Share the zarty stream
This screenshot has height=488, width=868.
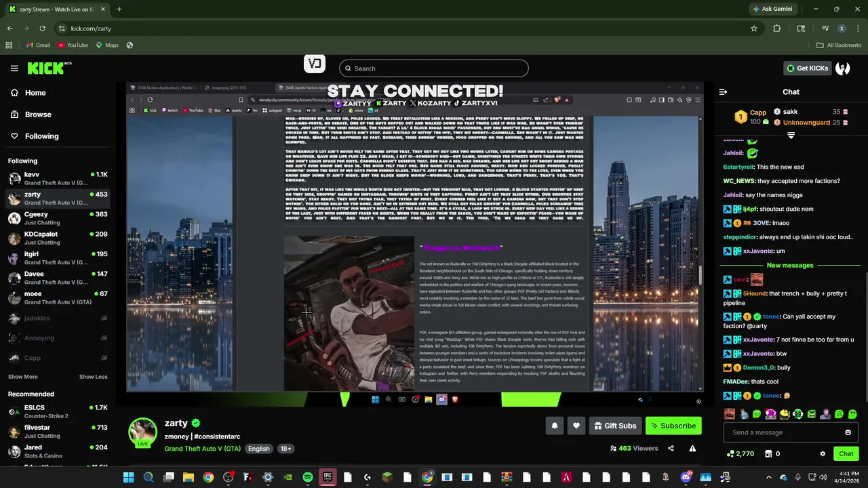[x=671, y=448]
